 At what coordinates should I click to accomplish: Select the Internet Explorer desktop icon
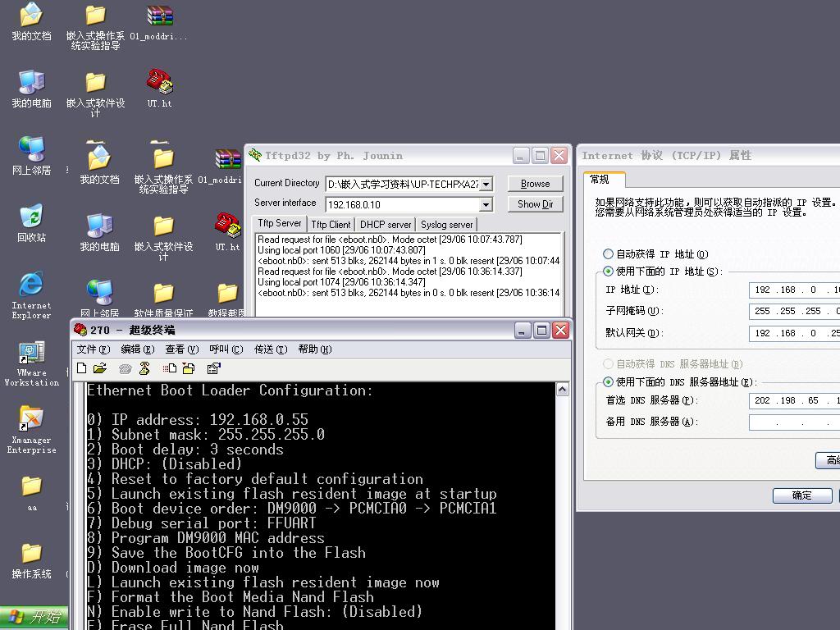[31, 295]
